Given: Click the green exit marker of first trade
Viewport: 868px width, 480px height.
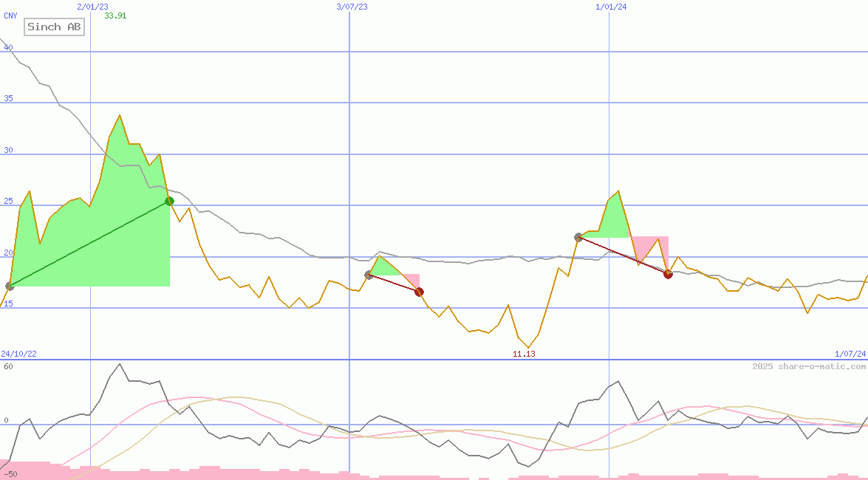Looking at the screenshot, I should point(169,201).
